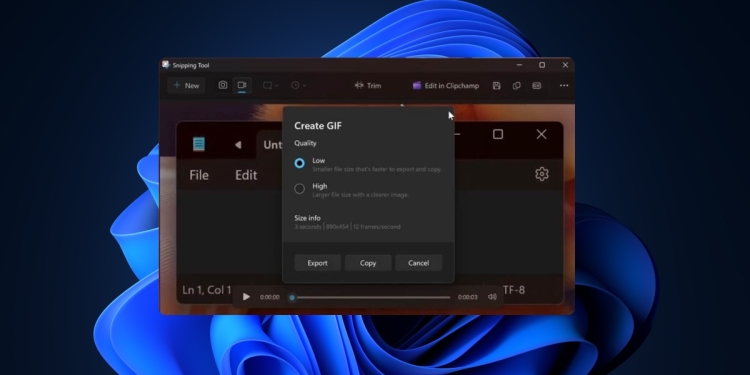Screen dimensions: 750x375
Task: Switch to screenshot camera mode
Action: (223, 85)
